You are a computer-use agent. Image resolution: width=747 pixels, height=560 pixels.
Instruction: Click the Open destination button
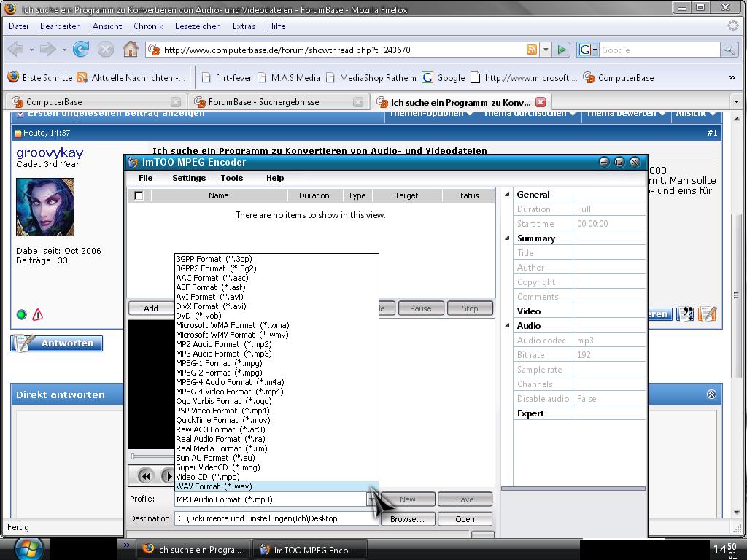tap(465, 519)
